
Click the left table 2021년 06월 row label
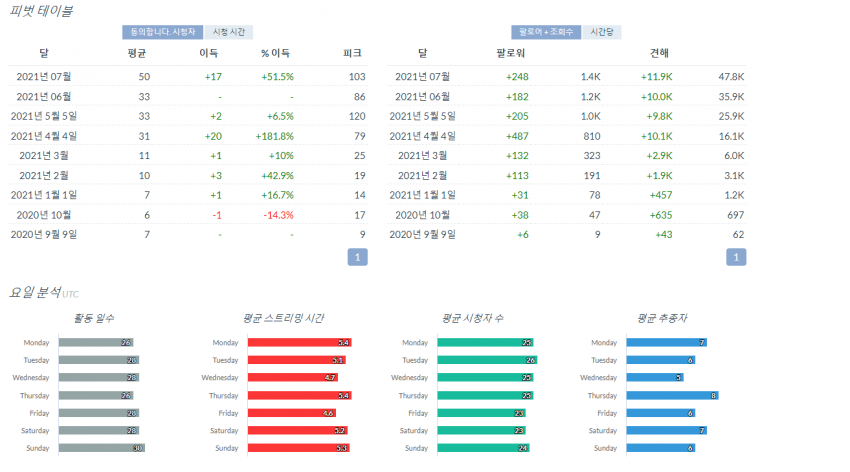(x=44, y=97)
